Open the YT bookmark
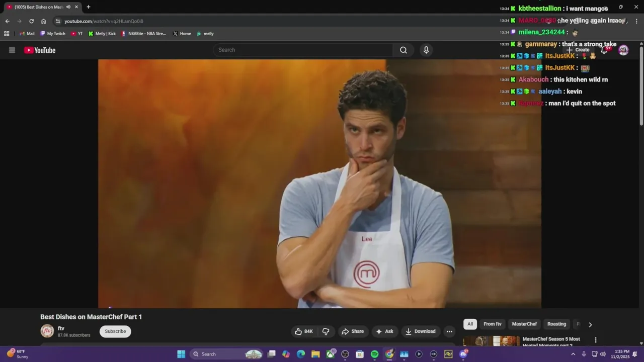644x362 pixels. pos(77,34)
